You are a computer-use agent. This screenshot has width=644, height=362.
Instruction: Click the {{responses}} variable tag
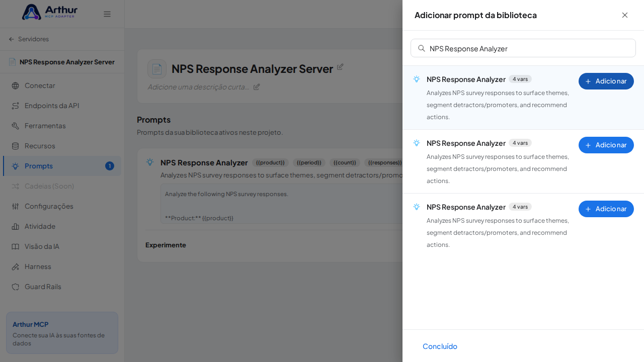(x=383, y=162)
